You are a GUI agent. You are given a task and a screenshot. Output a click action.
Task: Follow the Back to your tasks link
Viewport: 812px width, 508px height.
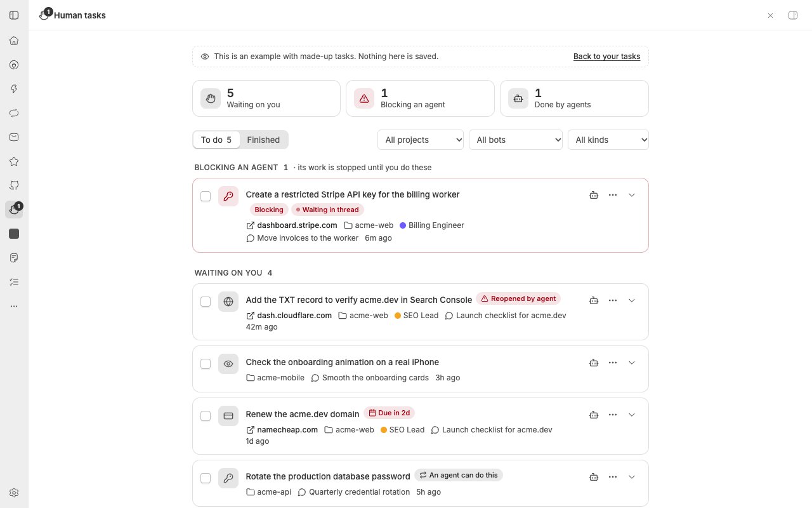coord(606,57)
